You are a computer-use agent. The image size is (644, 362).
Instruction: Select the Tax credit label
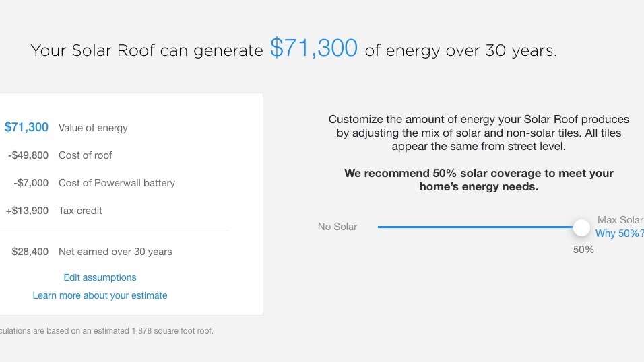[80, 211]
